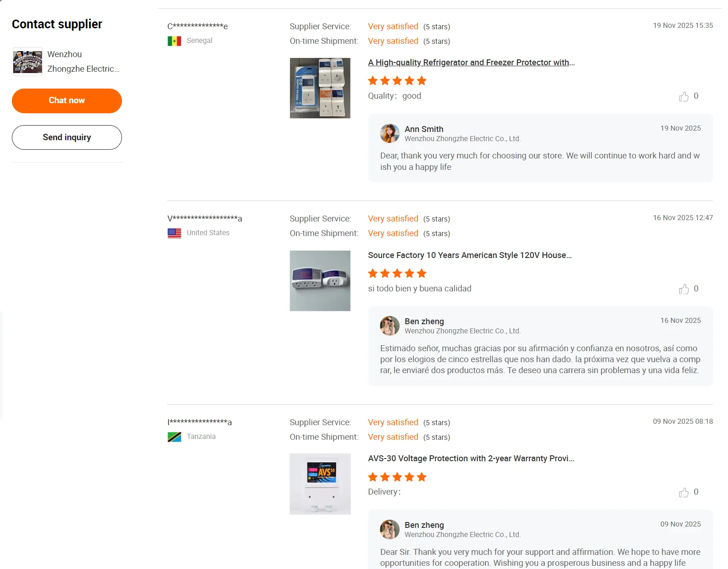
Task: Click the United States flag icon
Action: (x=174, y=233)
